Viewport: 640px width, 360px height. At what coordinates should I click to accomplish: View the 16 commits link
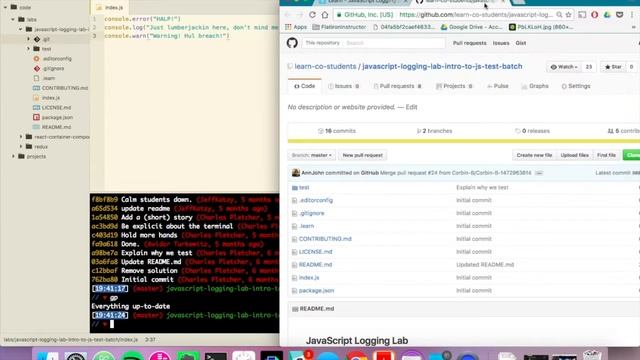pyautogui.click(x=337, y=131)
